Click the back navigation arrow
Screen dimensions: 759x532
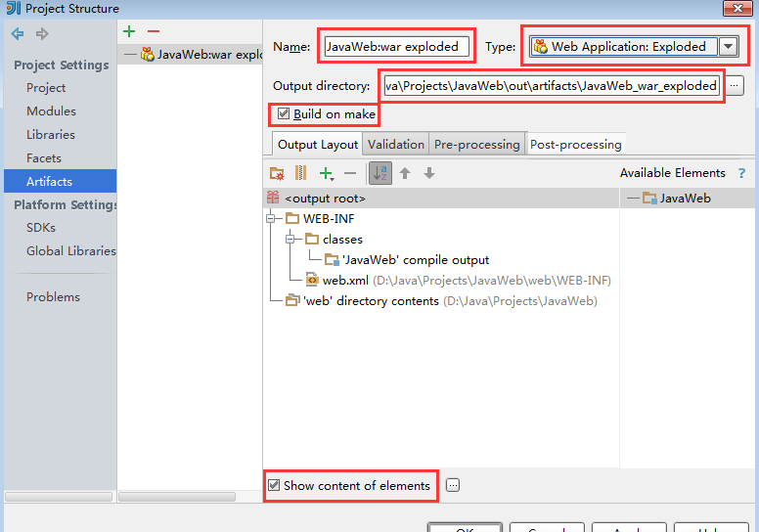click(x=18, y=34)
